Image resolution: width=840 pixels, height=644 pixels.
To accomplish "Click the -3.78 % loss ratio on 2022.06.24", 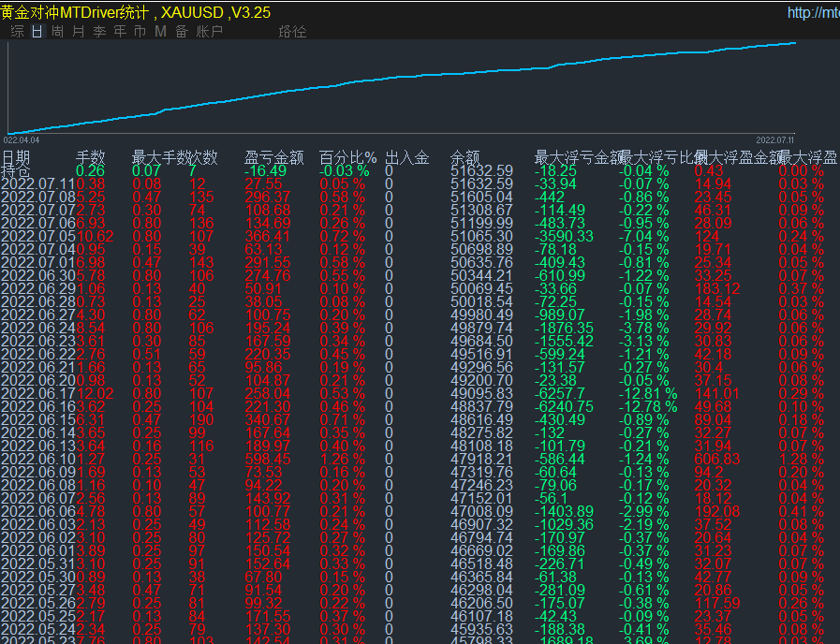I will (x=644, y=329).
